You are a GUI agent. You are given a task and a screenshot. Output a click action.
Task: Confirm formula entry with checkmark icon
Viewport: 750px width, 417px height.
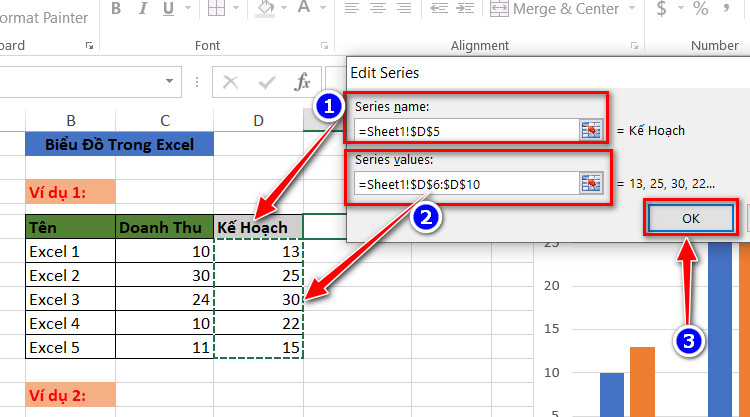click(x=266, y=82)
